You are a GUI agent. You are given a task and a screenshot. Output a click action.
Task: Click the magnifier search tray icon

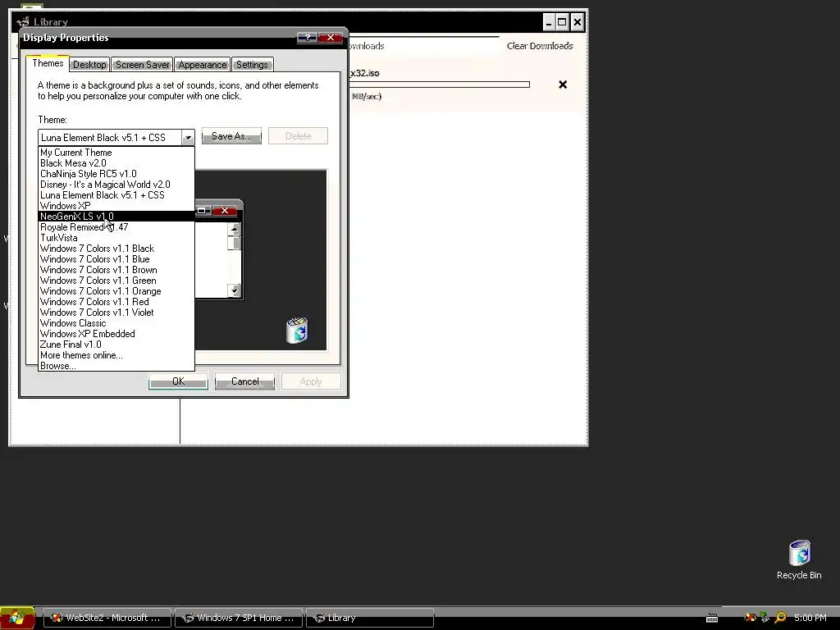click(x=781, y=618)
